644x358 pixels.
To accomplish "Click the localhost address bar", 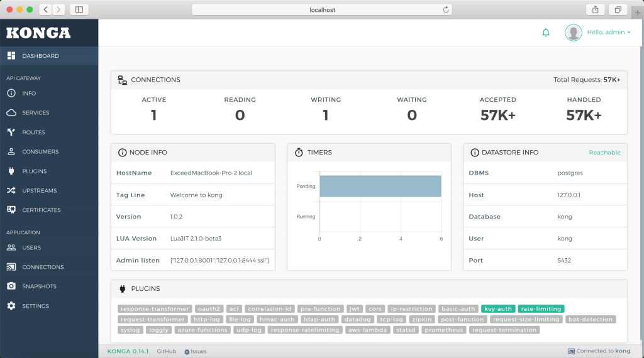I will pyautogui.click(x=322, y=9).
